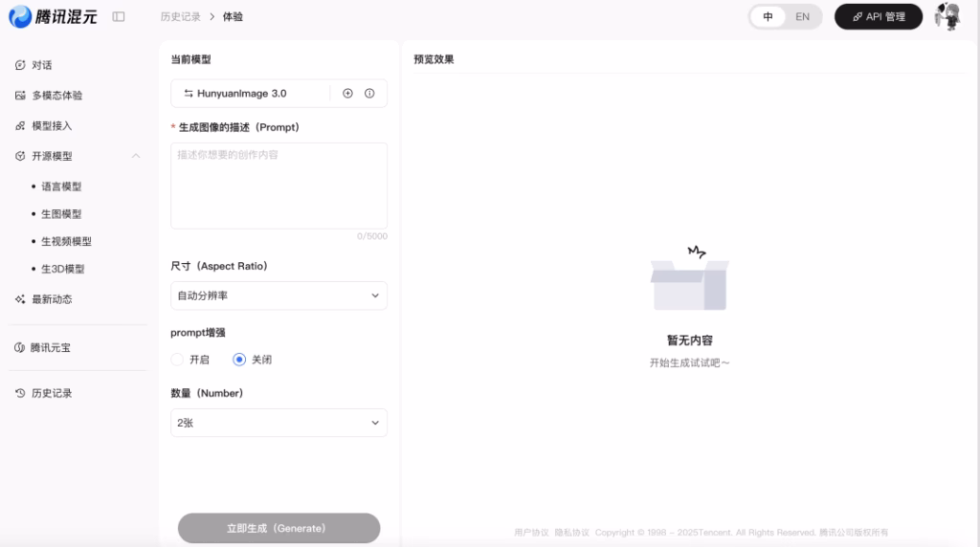Open the 2张 number dropdown
The image size is (980, 547).
tap(278, 423)
